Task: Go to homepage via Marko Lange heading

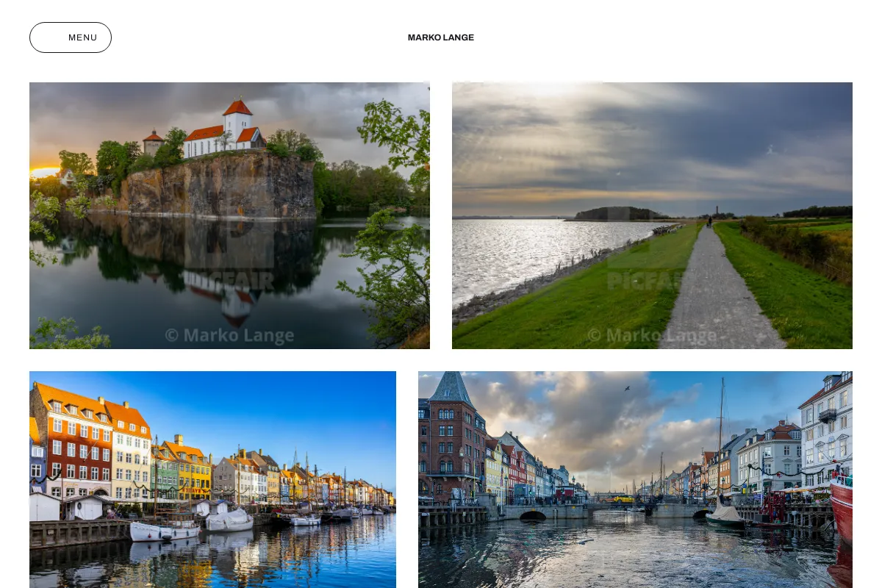Action: pyautogui.click(x=441, y=37)
